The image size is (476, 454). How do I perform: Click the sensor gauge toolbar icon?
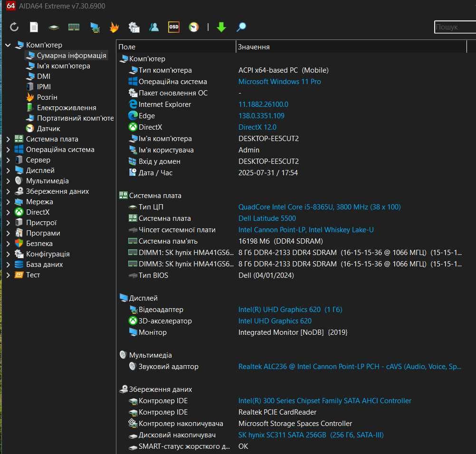(x=194, y=27)
